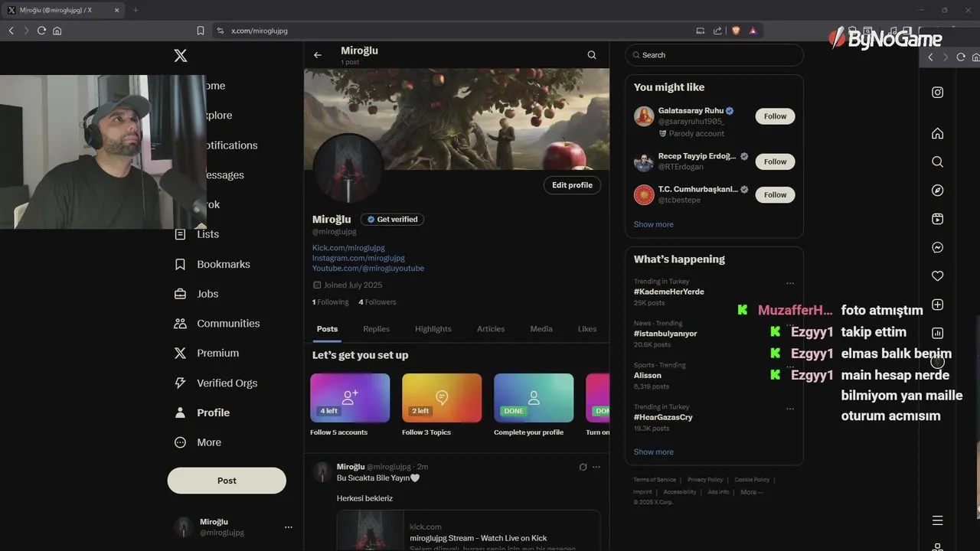Viewport: 980px width, 551px height.
Task: Click the Instagram Create plus icon
Action: click(x=937, y=305)
